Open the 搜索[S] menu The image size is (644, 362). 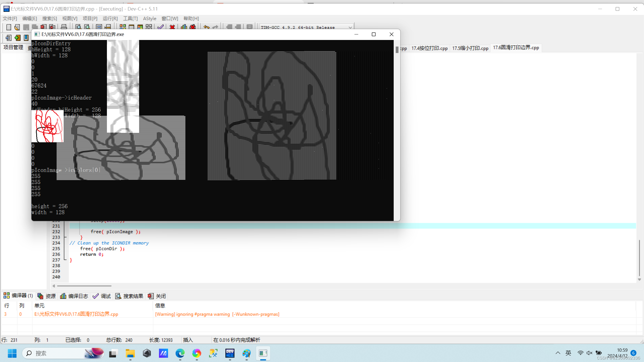(x=50, y=18)
